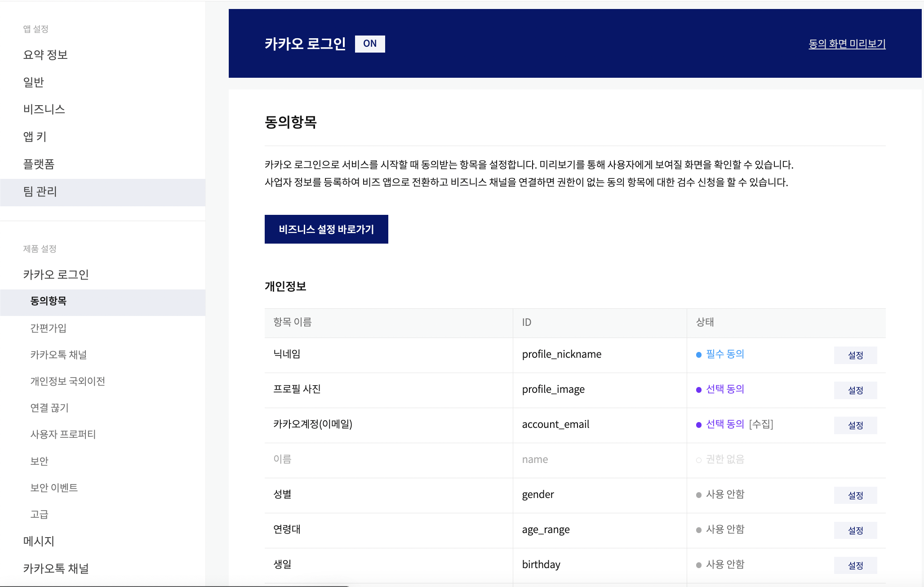Open 비즈니스 sidebar item
The image size is (924, 587).
pyautogui.click(x=44, y=109)
